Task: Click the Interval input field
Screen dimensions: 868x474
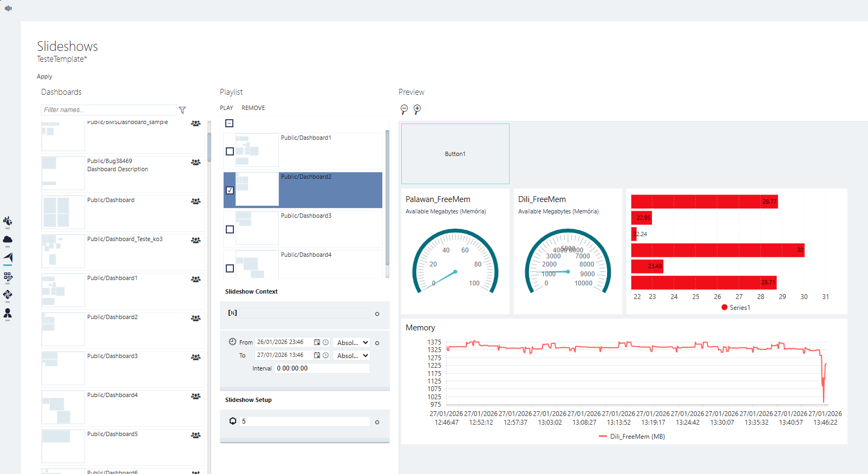Action: [322, 368]
